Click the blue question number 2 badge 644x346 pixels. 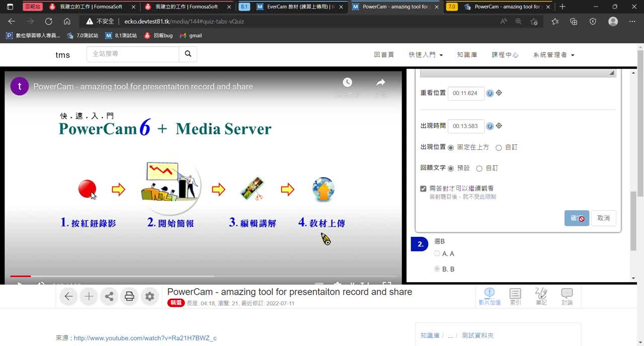(x=420, y=244)
